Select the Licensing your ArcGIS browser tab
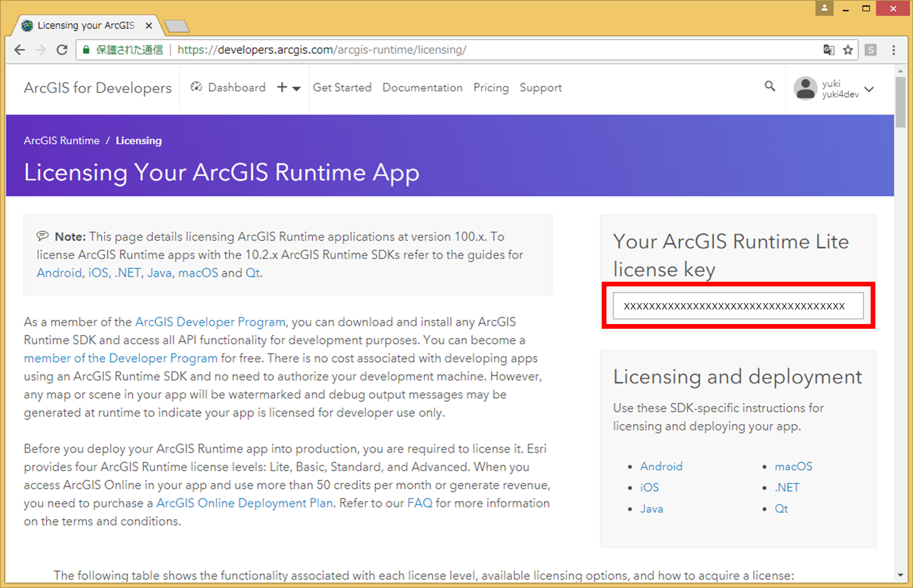 (x=86, y=26)
